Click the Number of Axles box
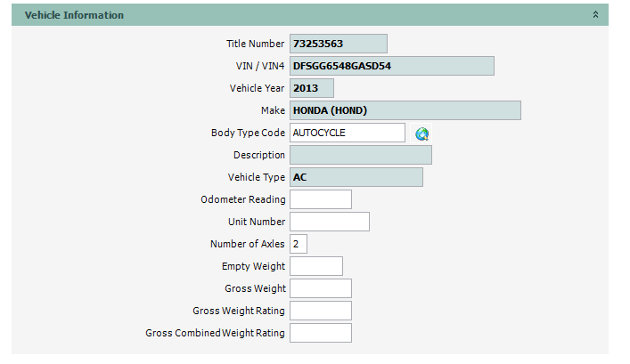Image resolution: width=630 pixels, height=364 pixels. pos(299,244)
